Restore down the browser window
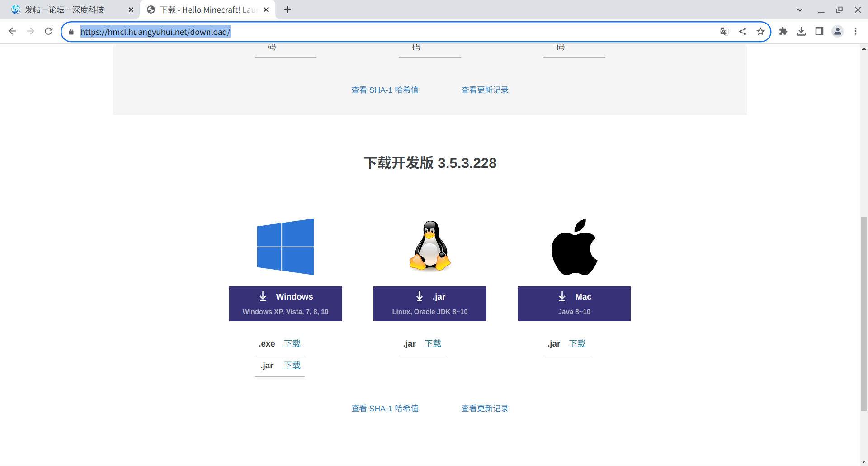 click(840, 10)
